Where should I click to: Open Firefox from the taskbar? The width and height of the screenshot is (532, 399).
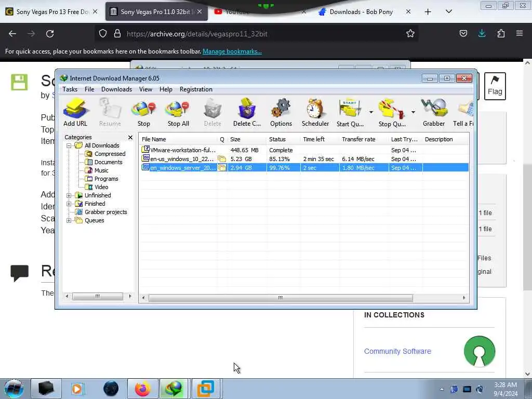[143, 389]
